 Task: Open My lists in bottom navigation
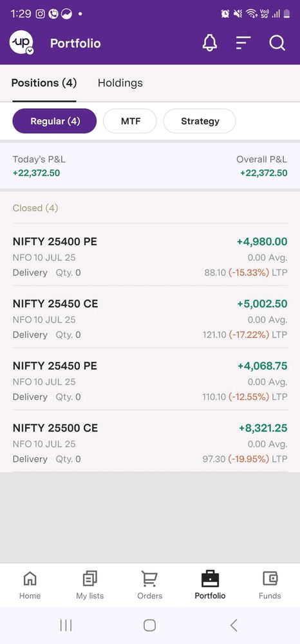click(x=90, y=585)
